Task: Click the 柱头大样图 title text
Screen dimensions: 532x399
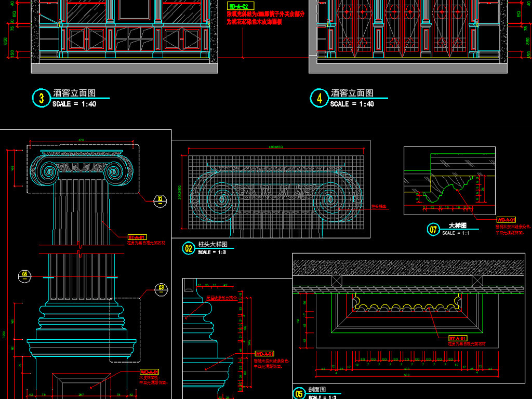Action: coord(212,244)
